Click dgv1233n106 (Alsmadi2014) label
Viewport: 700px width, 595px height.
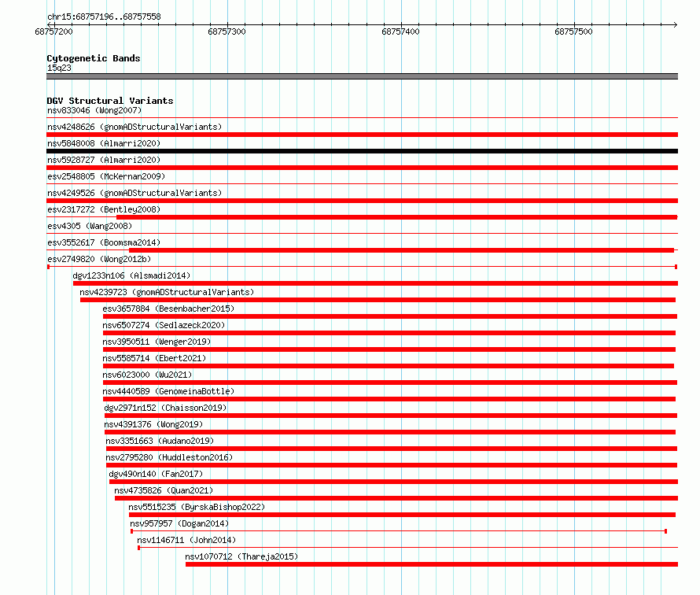[x=131, y=275]
